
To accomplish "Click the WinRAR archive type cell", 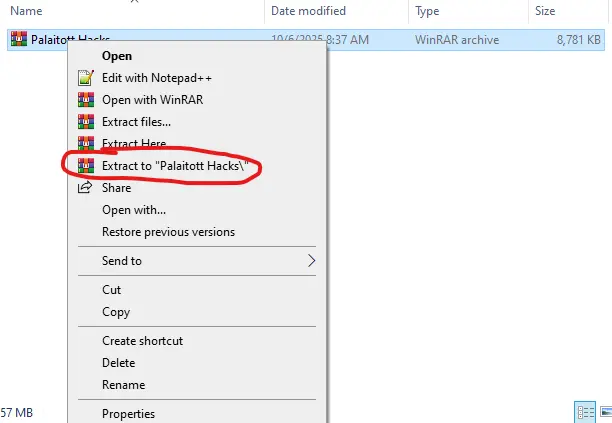I will tap(457, 40).
